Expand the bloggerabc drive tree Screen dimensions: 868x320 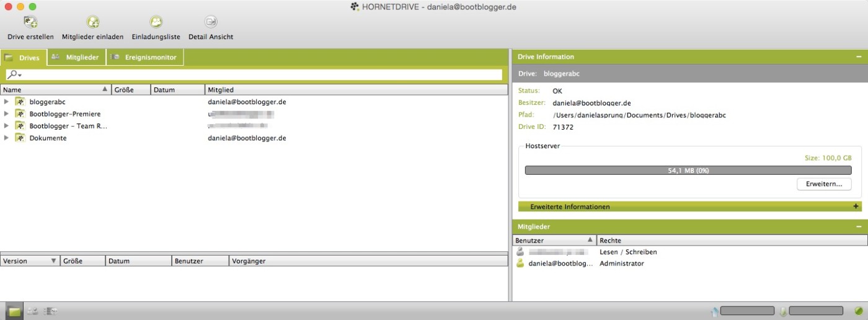coord(6,102)
